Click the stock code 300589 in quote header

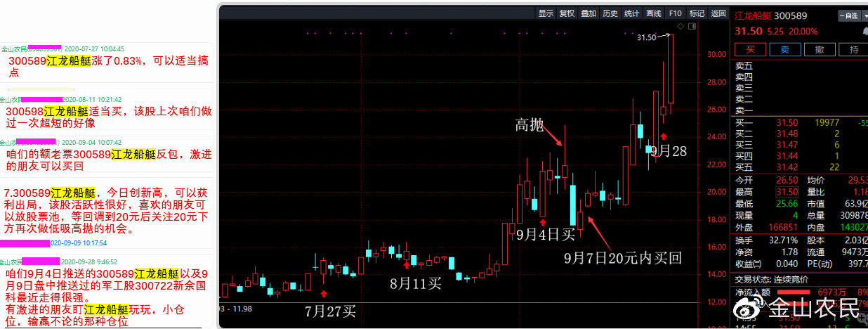(x=791, y=16)
